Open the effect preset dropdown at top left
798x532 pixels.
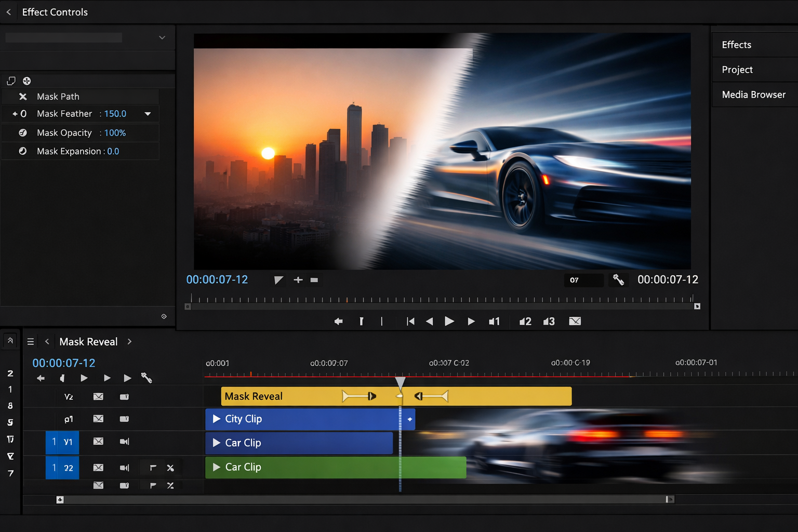click(x=161, y=37)
